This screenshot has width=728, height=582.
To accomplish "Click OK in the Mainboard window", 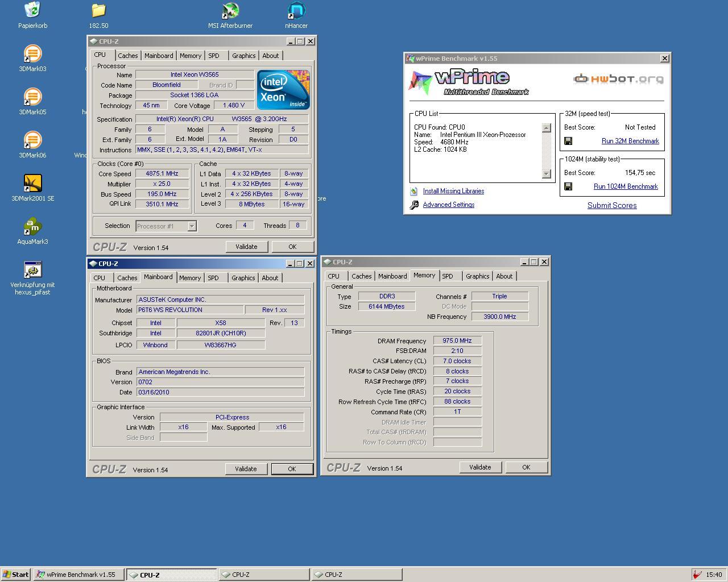I will pyautogui.click(x=292, y=469).
